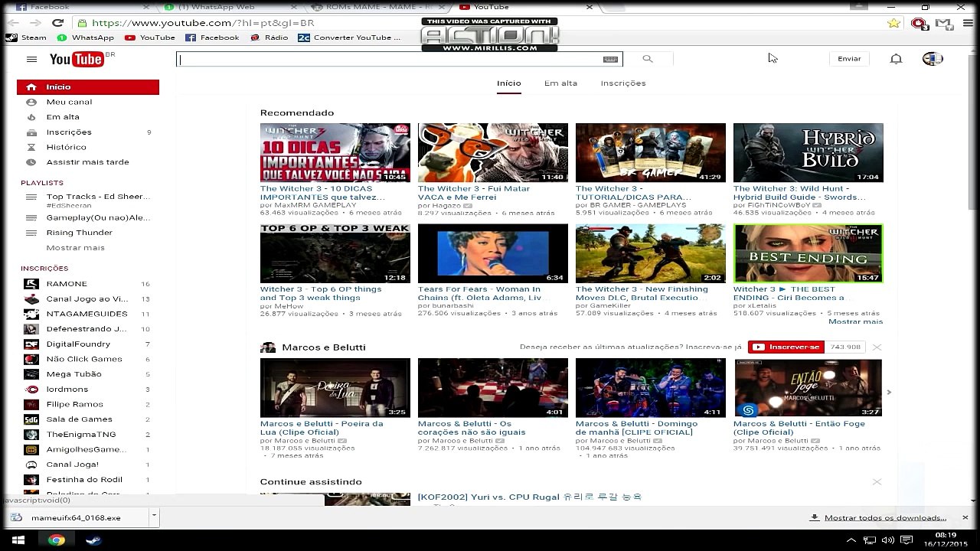The image size is (980, 551).
Task: Close the YouTube browser tab
Action: coord(589,7)
